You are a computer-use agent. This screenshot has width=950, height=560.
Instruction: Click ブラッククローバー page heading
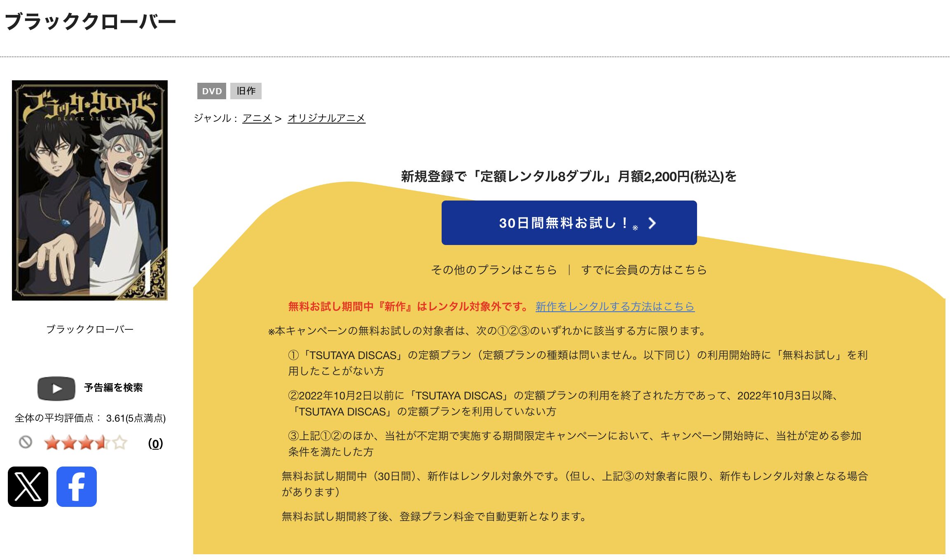click(x=90, y=21)
